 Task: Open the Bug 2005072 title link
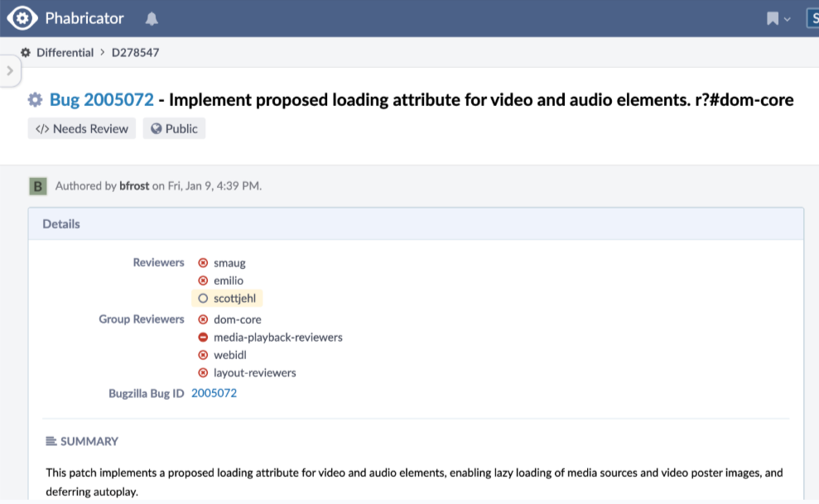101,99
